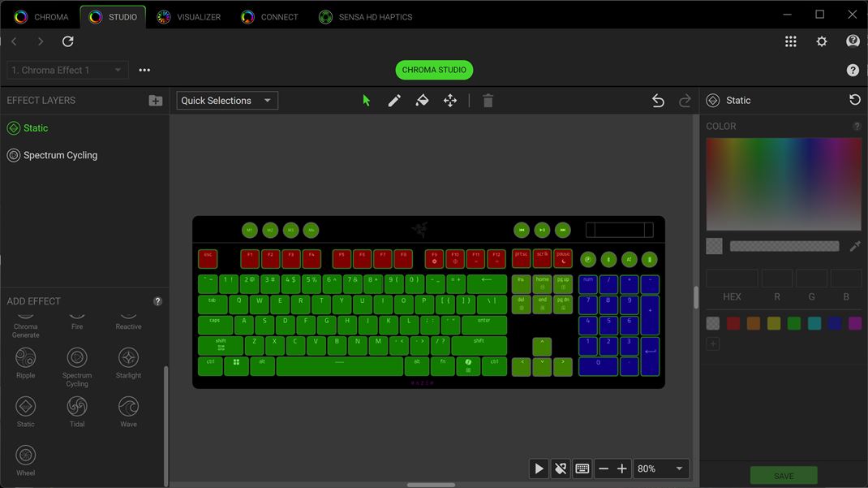Select the purple preset color swatch
The width and height of the screenshot is (868, 488).
[855, 323]
